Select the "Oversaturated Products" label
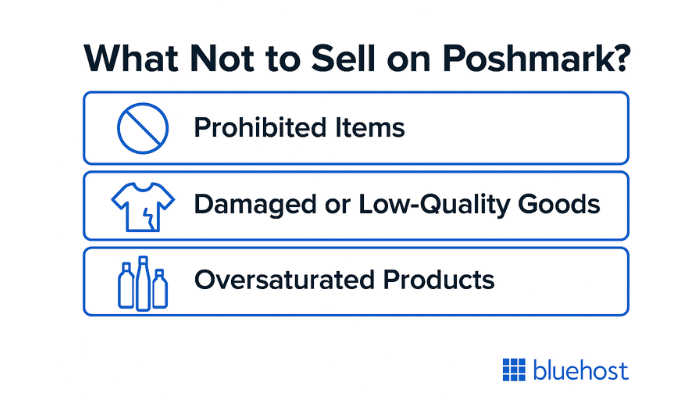 pyautogui.click(x=344, y=280)
